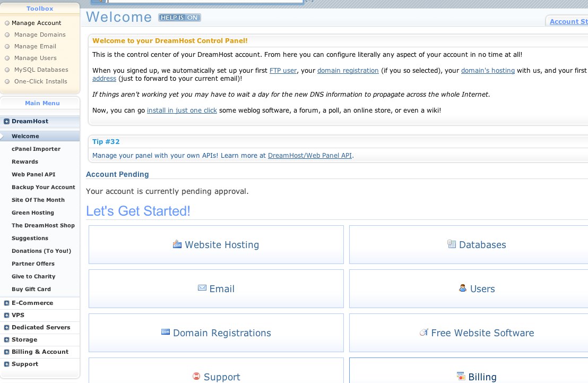Select Manage Account bullet in Toolbox
588x383 pixels.
click(x=7, y=23)
